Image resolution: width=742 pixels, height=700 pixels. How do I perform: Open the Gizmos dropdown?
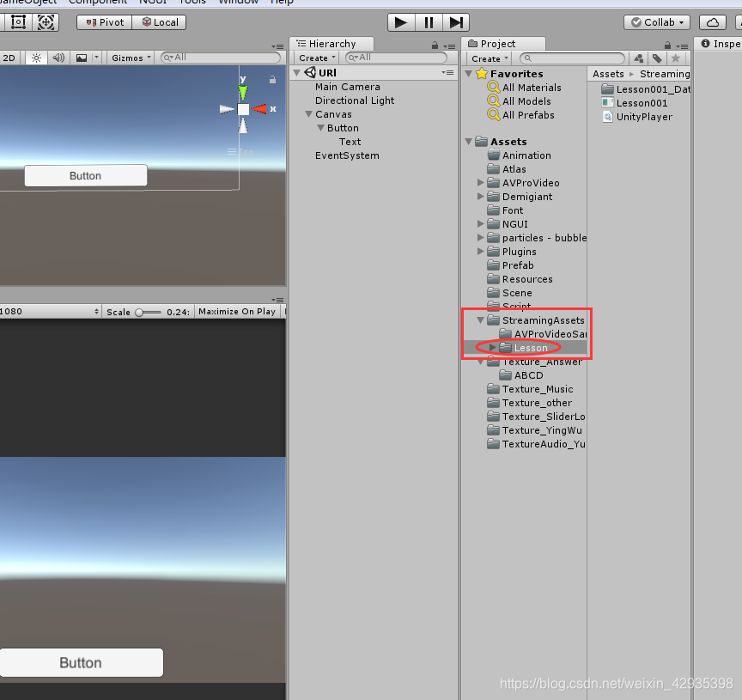(131, 58)
